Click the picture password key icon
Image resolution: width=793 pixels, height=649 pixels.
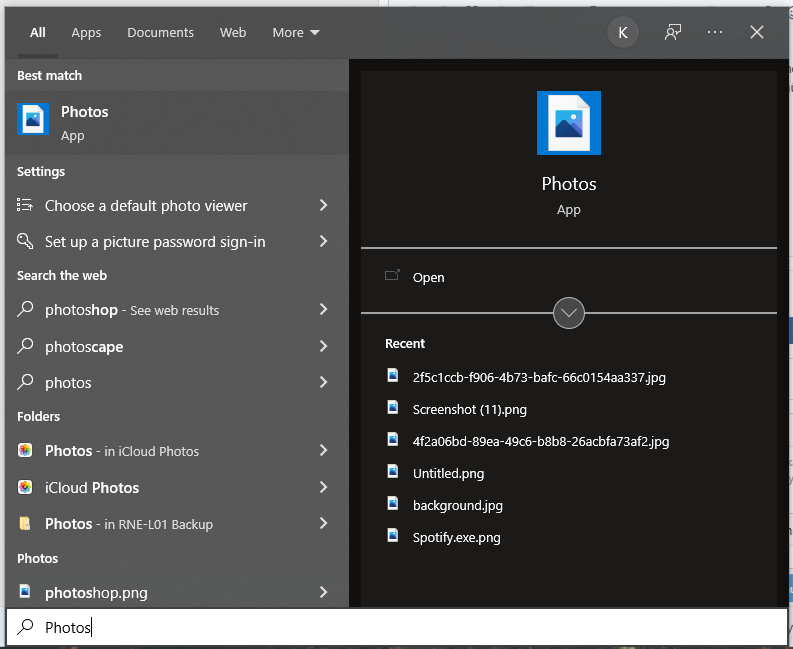coord(26,241)
